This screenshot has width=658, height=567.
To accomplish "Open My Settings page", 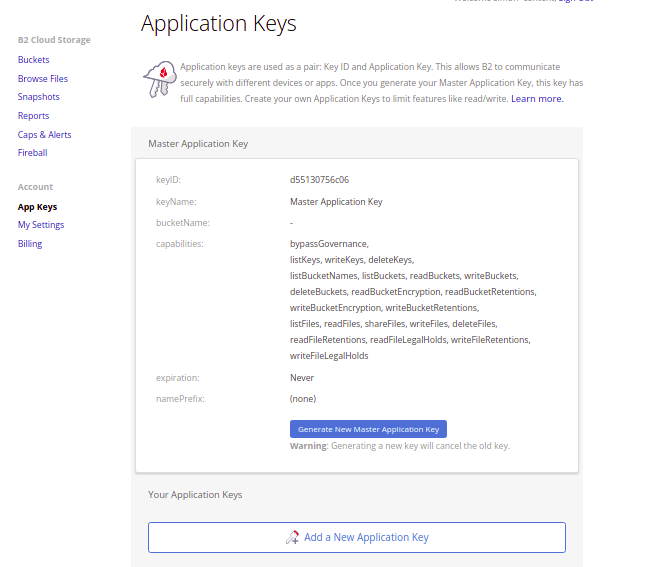I will (x=41, y=225).
